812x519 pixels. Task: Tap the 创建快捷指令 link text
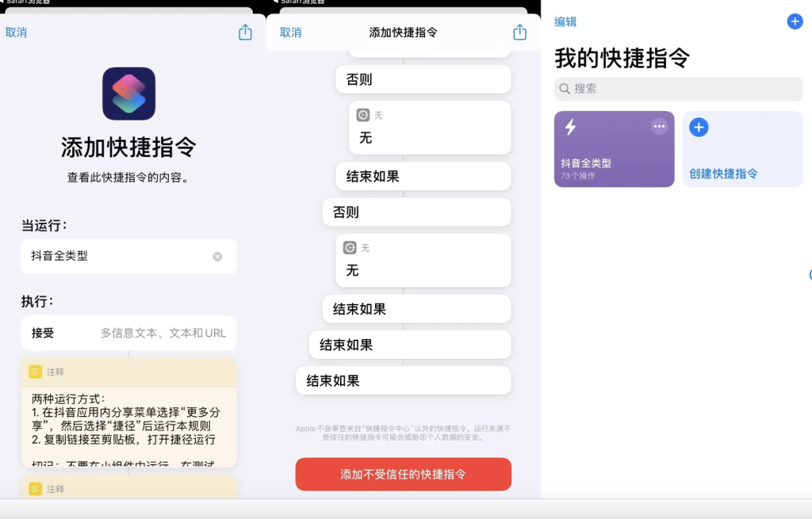pyautogui.click(x=723, y=174)
